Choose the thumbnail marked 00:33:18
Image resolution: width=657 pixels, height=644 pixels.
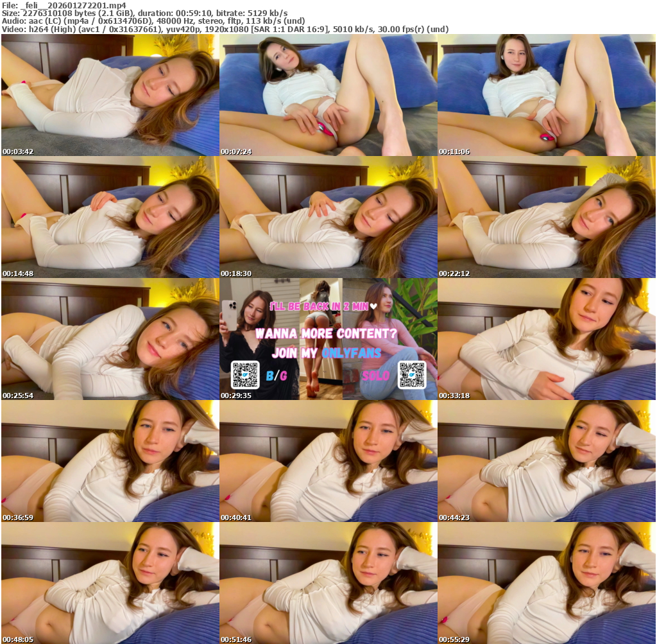[547, 339]
